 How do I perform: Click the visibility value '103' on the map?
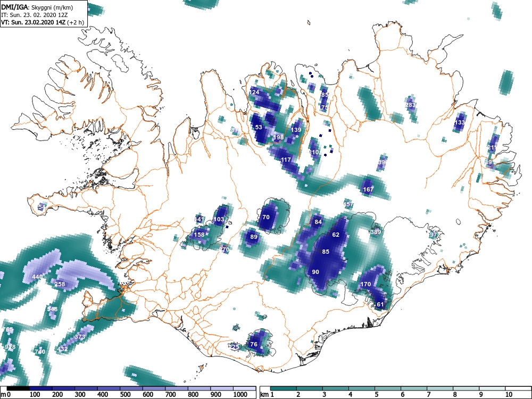(219, 220)
